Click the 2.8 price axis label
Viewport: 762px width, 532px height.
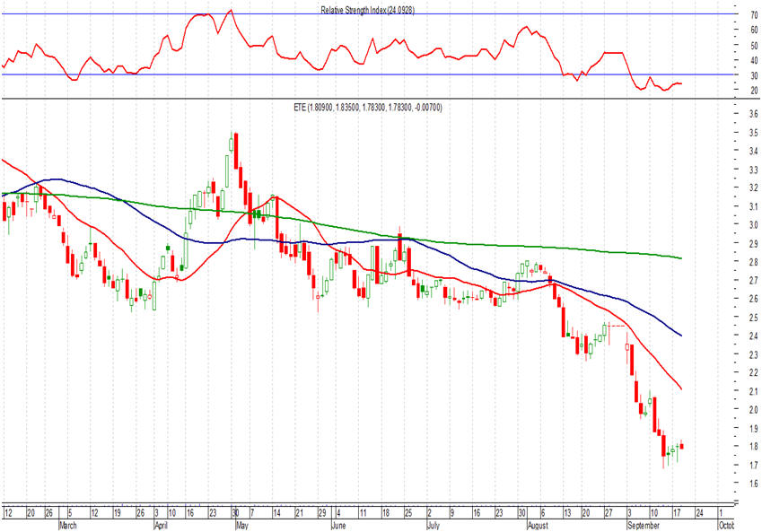(753, 262)
